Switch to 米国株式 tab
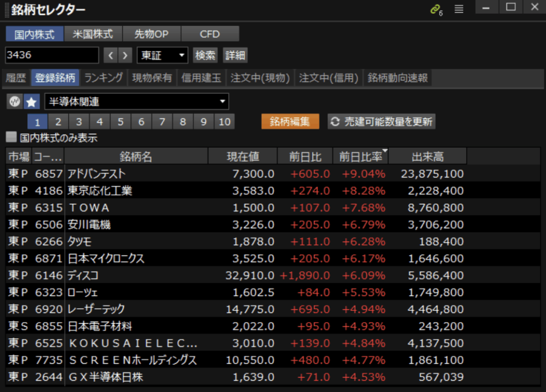Screen dimensions: 546x392 point(93,34)
